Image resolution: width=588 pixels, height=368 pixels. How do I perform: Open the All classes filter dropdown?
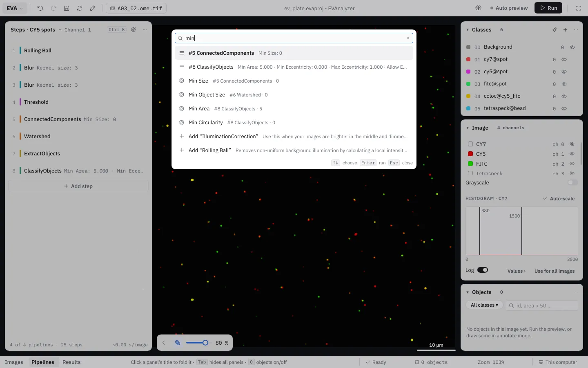click(484, 305)
